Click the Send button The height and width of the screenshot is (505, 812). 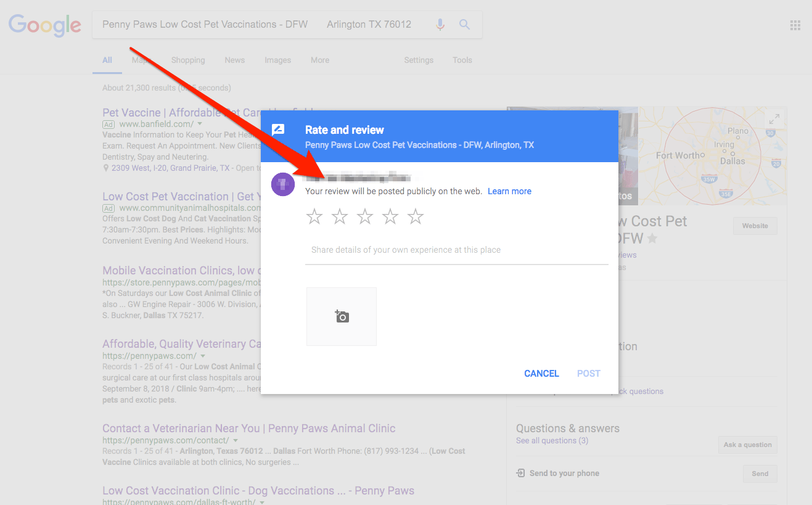tap(760, 474)
